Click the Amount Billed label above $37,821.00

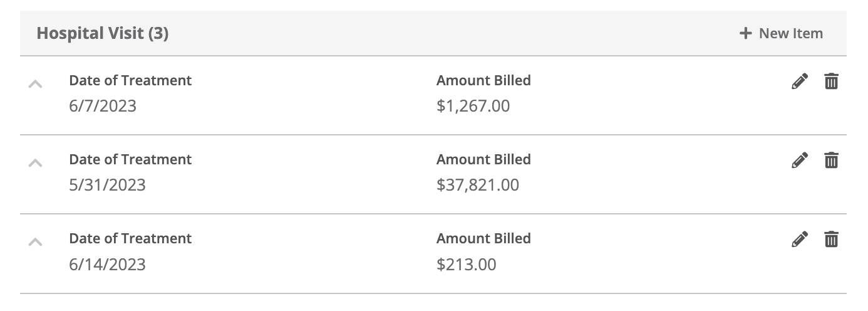click(x=483, y=159)
